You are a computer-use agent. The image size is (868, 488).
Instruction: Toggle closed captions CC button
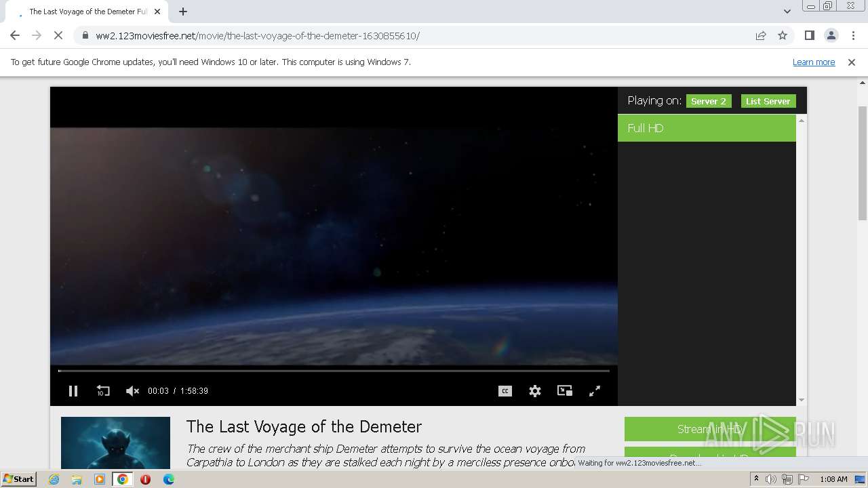[505, 391]
